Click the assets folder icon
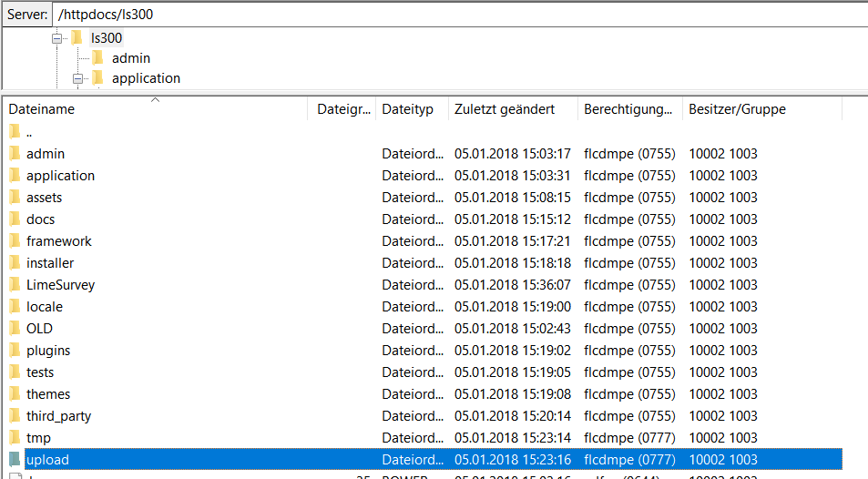The width and height of the screenshot is (868, 479). pyautogui.click(x=15, y=197)
